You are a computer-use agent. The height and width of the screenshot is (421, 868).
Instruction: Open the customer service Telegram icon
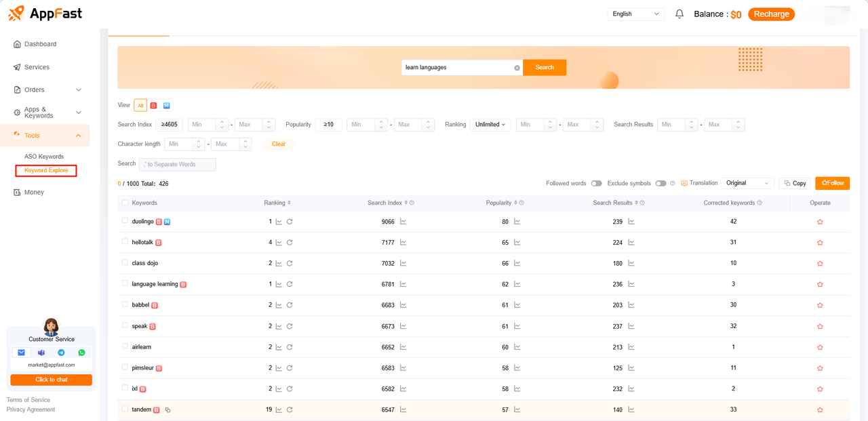point(61,353)
